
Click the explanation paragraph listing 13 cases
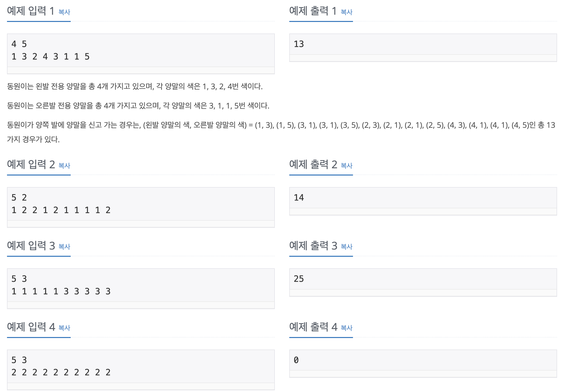[281, 132]
